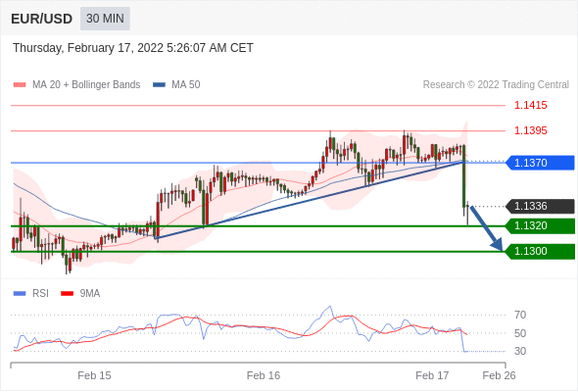Screen dimensions: 578x392
Task: Click the RSI 70 level label
Action: point(520,315)
